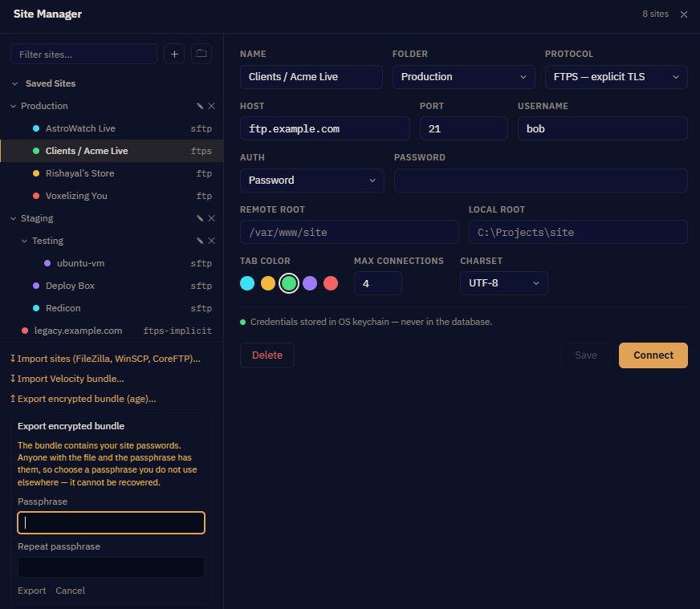
Task: Cancel the encrypted bundle export
Action: pos(70,591)
